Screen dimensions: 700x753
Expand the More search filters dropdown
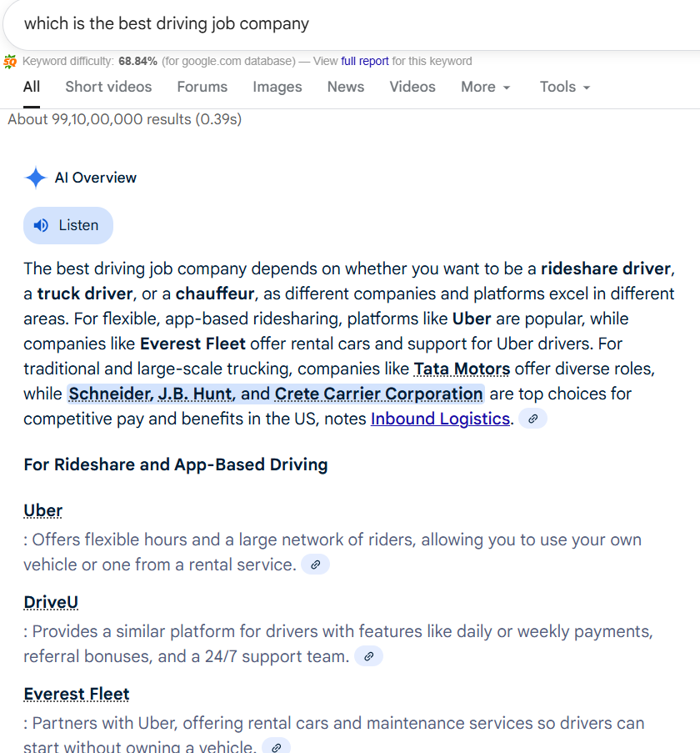click(486, 87)
